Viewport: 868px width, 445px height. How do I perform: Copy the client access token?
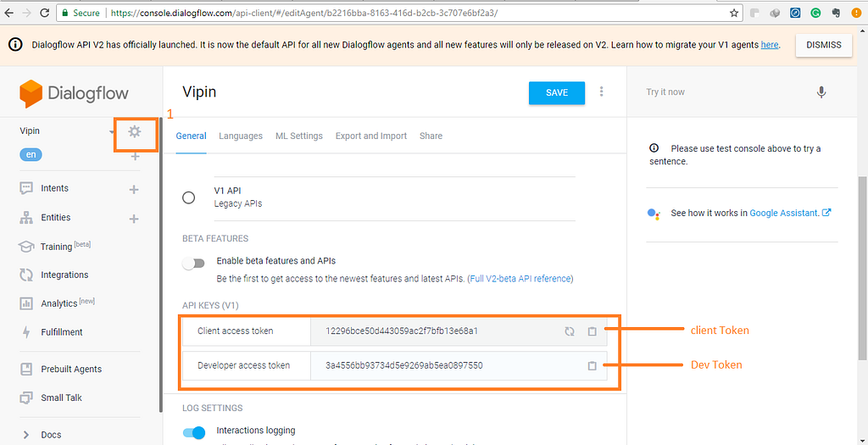(593, 331)
